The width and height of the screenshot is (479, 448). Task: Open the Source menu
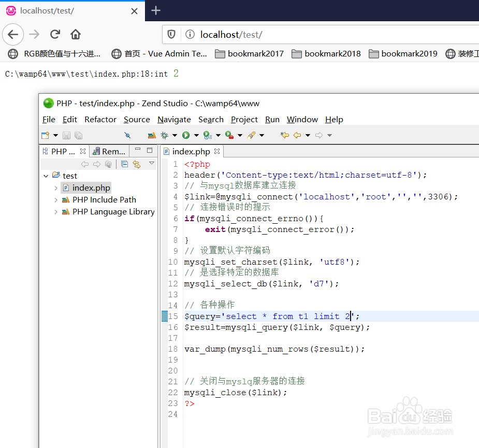tap(137, 120)
